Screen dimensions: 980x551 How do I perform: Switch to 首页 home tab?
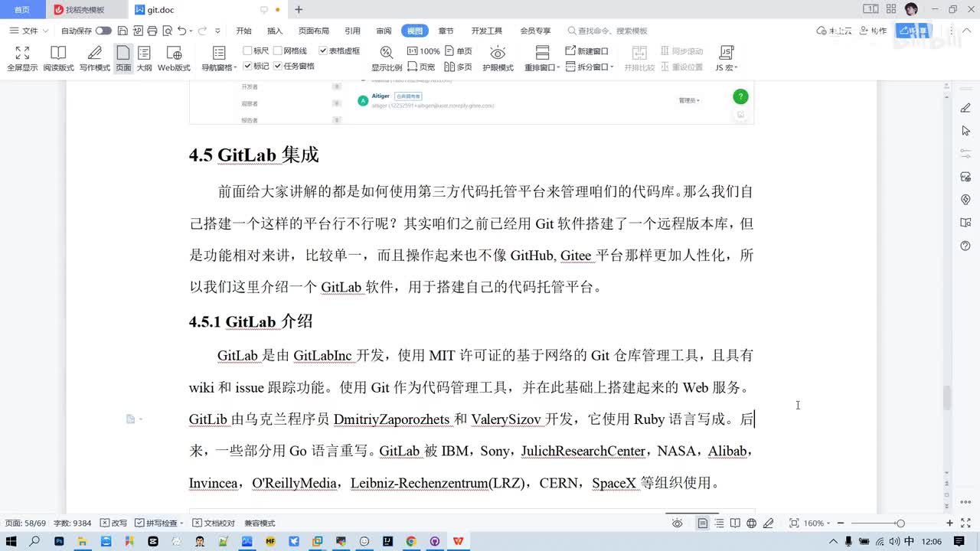pyautogui.click(x=22, y=10)
